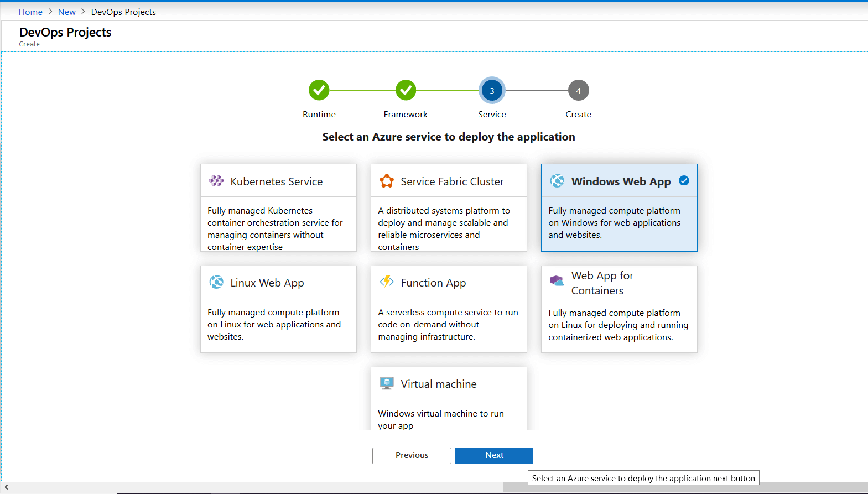868x494 pixels.
Task: Open the Home breadcrumb link
Action: [x=30, y=12]
